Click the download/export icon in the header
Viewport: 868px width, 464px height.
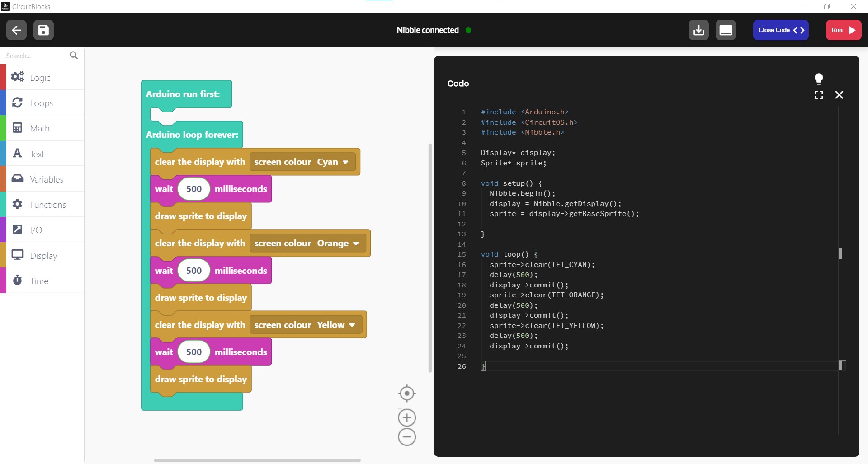[698, 30]
